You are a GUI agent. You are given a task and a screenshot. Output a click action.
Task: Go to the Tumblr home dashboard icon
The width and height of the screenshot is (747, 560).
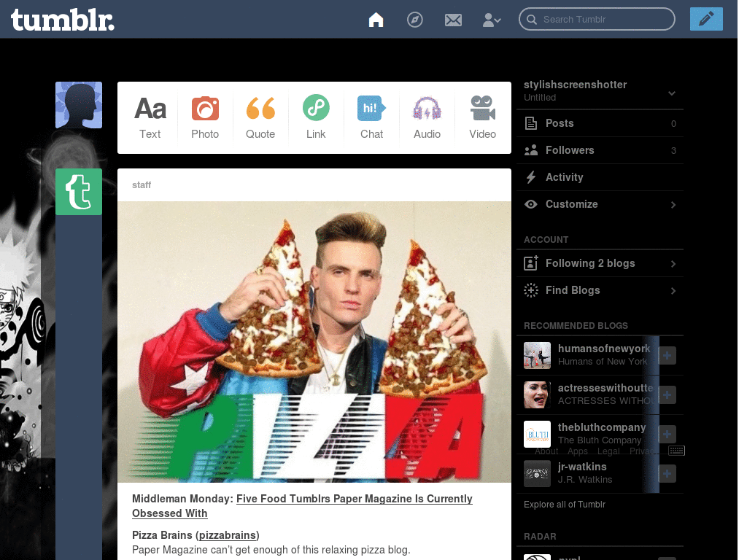click(x=376, y=20)
